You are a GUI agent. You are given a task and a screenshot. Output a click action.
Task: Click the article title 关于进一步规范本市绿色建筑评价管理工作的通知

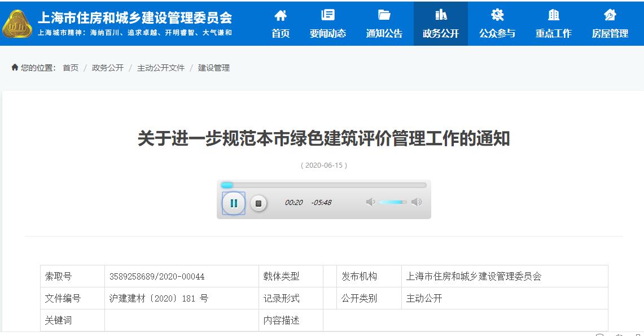coord(323,138)
